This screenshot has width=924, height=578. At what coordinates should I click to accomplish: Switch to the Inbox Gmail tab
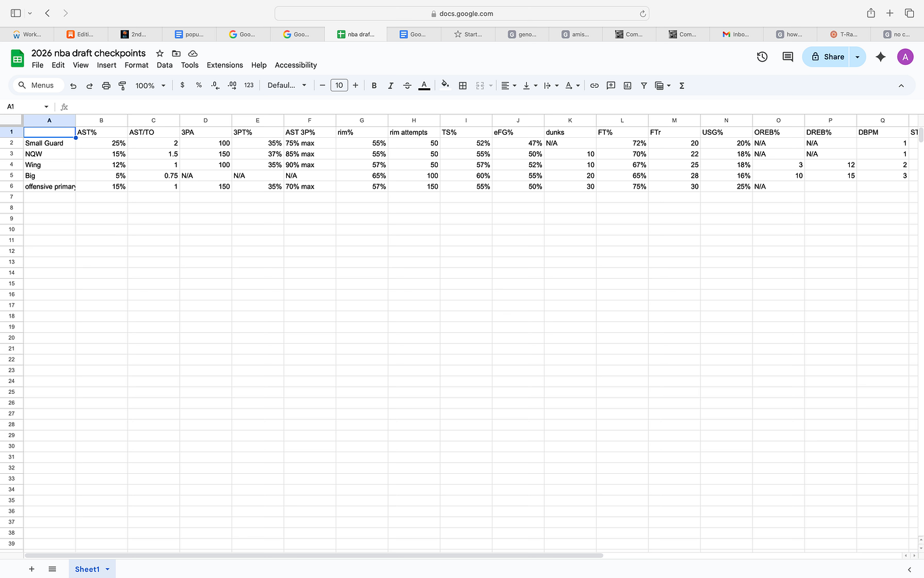[737, 34]
